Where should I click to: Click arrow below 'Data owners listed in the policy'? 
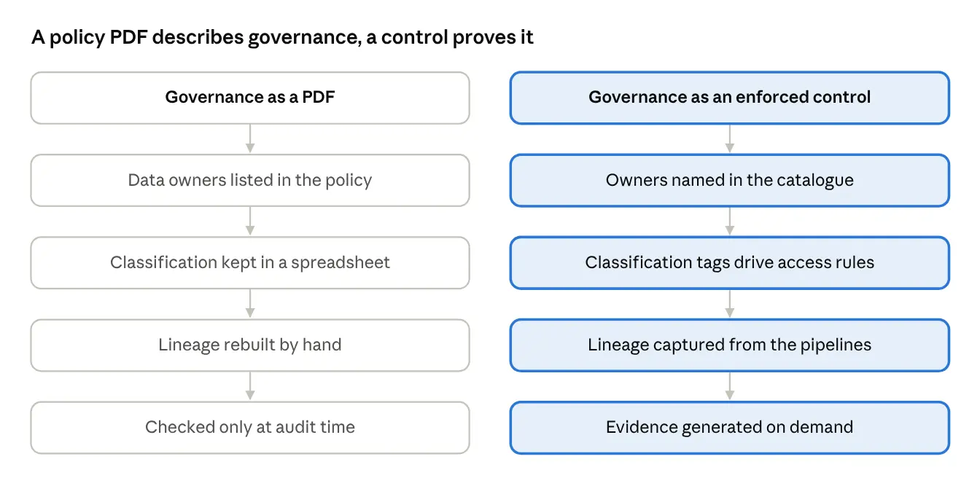250,221
